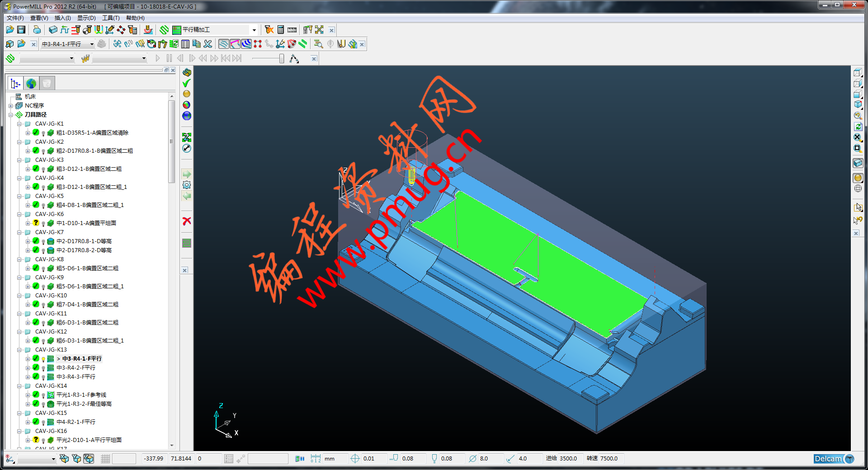868x470 pixels.
Task: Open the 工具(T) menu
Action: [111, 18]
